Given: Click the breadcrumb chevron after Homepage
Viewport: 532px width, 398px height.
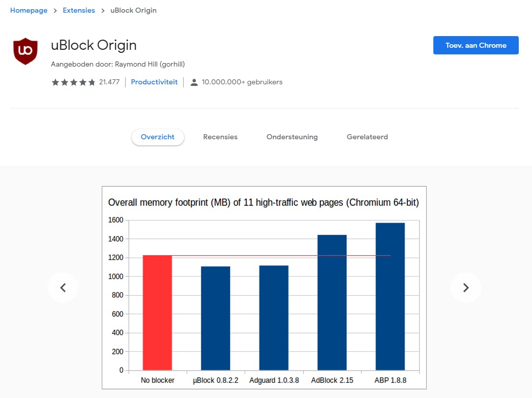Looking at the screenshot, I should [55, 11].
